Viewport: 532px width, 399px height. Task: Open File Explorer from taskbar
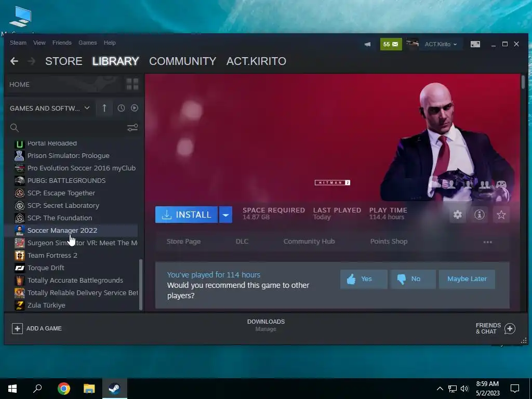pos(89,389)
